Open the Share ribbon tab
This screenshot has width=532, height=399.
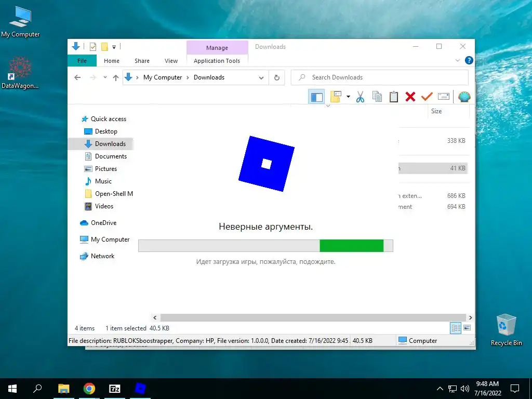pos(142,61)
